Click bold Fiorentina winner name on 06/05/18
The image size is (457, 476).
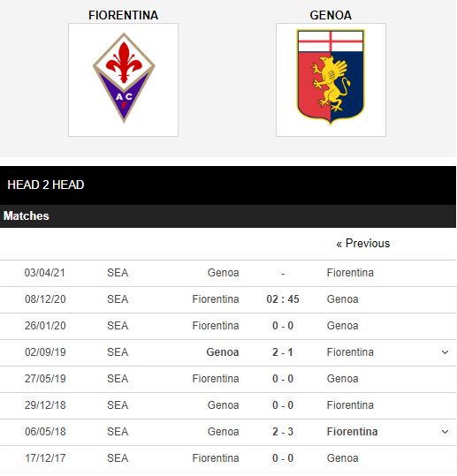(x=352, y=432)
